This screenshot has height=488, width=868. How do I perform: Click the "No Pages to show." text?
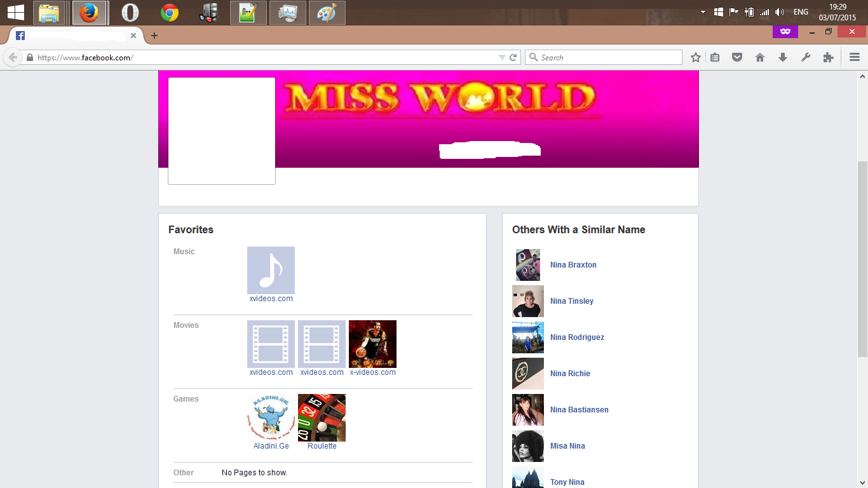point(254,473)
